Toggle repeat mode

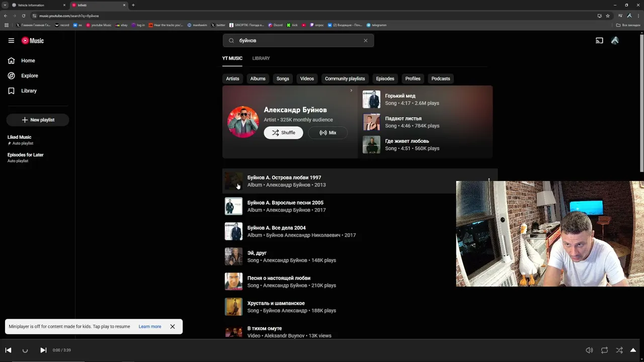coord(604,350)
